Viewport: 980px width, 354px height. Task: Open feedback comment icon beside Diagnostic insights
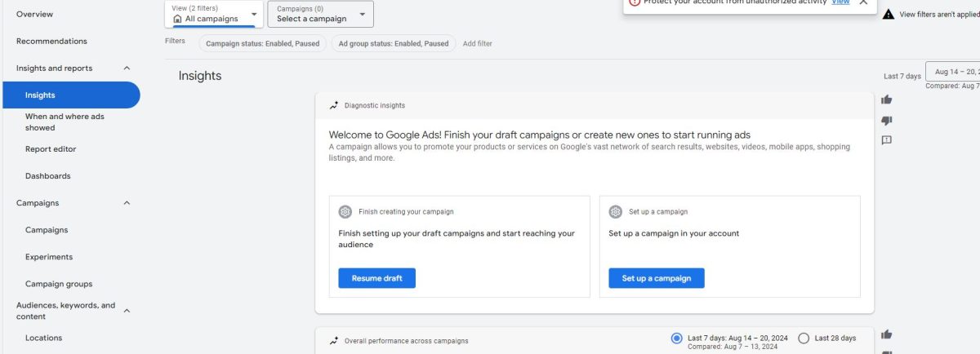(886, 140)
